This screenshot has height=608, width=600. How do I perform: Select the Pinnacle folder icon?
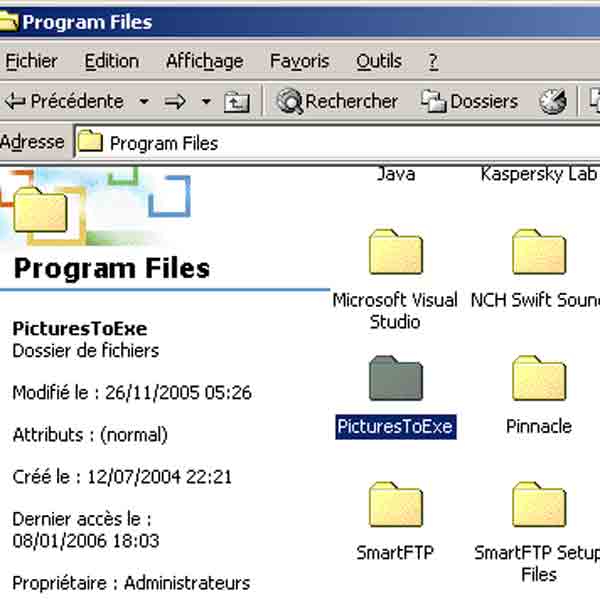(539, 378)
